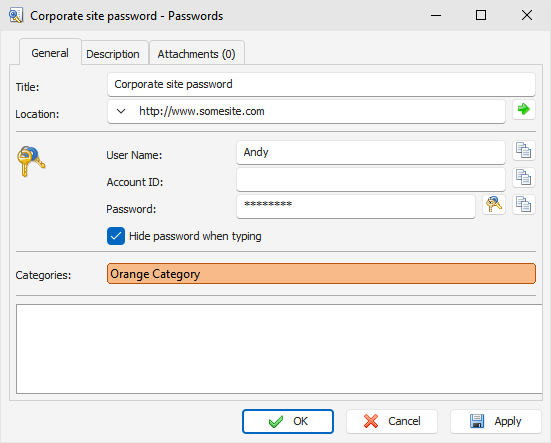Viewport: 551px width, 443px height.
Task: Confirm with the OK button
Action: pyautogui.click(x=288, y=421)
